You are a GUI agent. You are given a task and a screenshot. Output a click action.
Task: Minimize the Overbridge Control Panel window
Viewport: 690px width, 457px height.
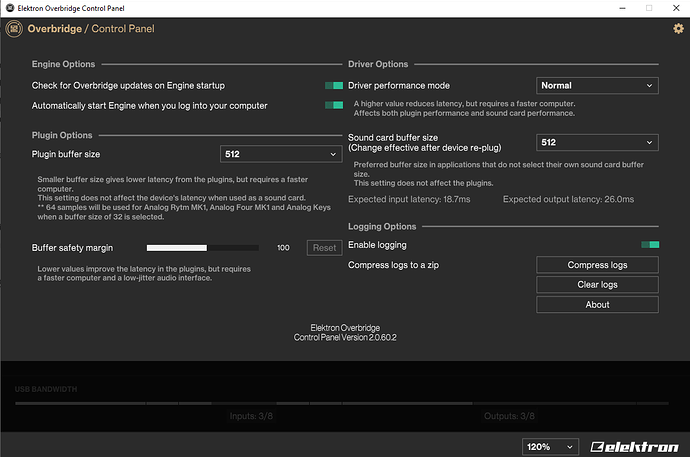[x=622, y=8]
